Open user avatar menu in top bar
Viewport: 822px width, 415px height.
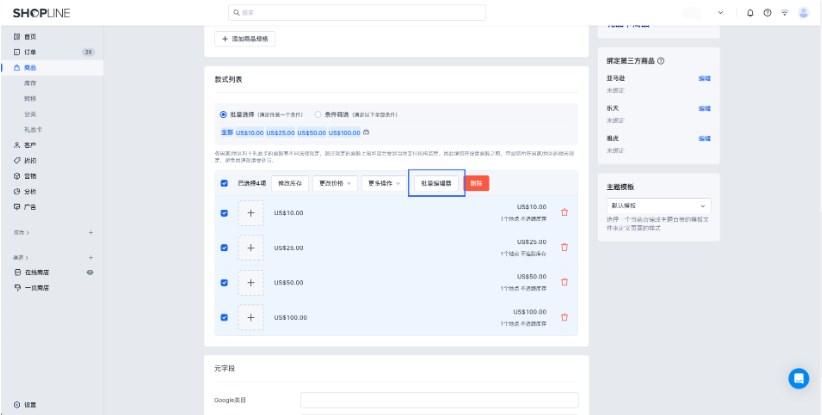[804, 13]
